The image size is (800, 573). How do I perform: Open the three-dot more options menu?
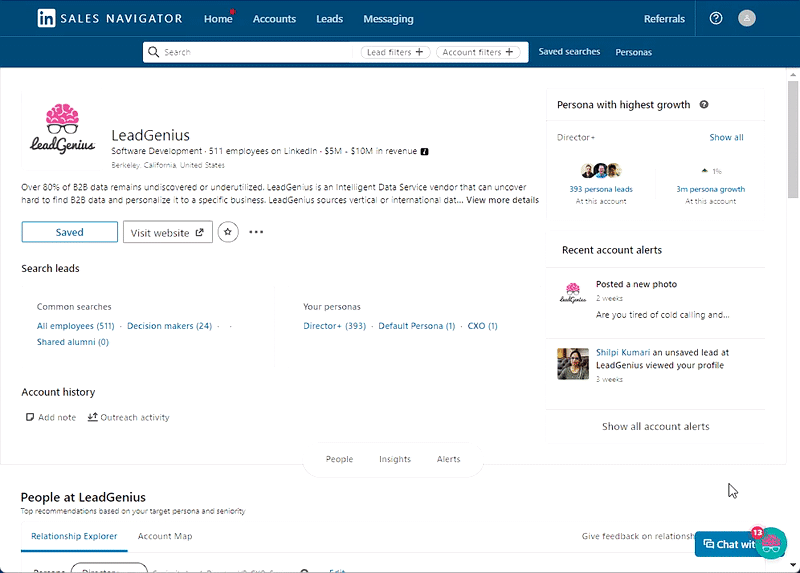[256, 232]
